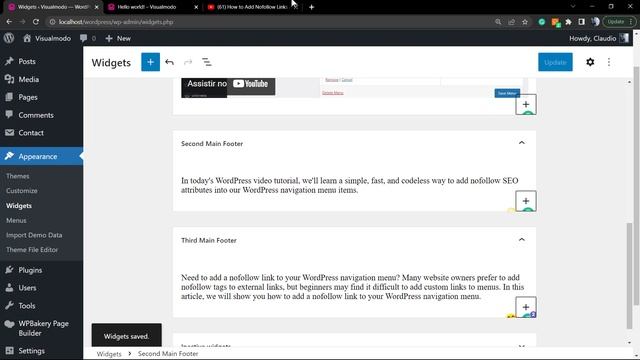This screenshot has width=640, height=360.
Task: Select the Widgets submenu link
Action: click(x=19, y=206)
